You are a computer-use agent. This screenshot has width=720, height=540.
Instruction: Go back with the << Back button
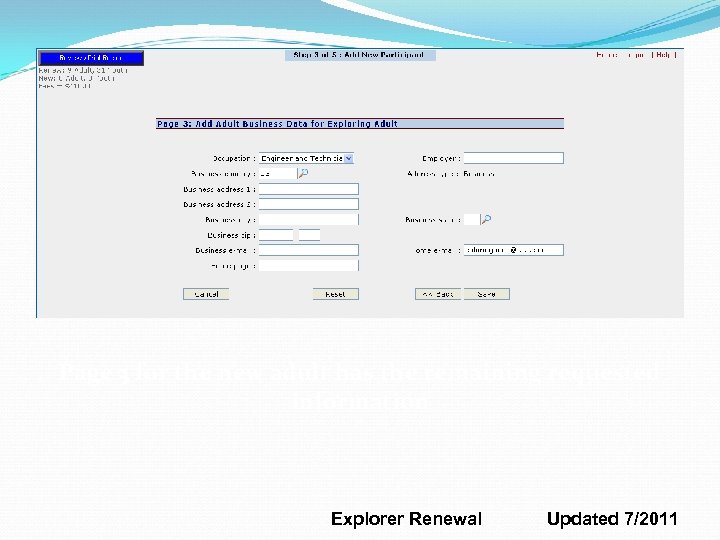pos(438,294)
